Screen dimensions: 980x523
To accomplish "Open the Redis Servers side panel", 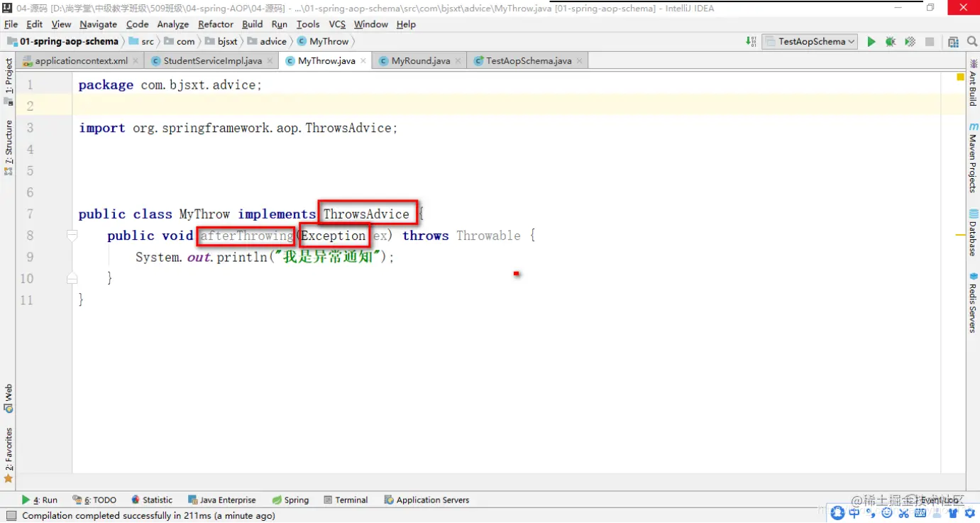I will point(973,303).
